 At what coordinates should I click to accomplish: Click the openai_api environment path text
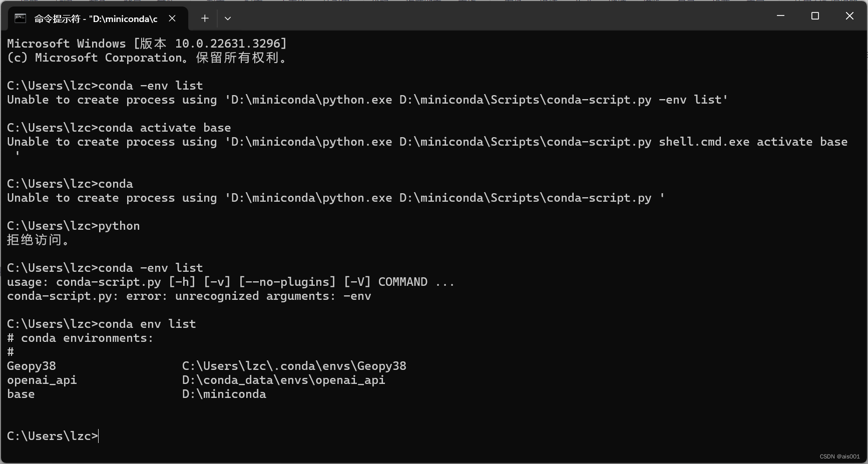pyautogui.click(x=283, y=380)
